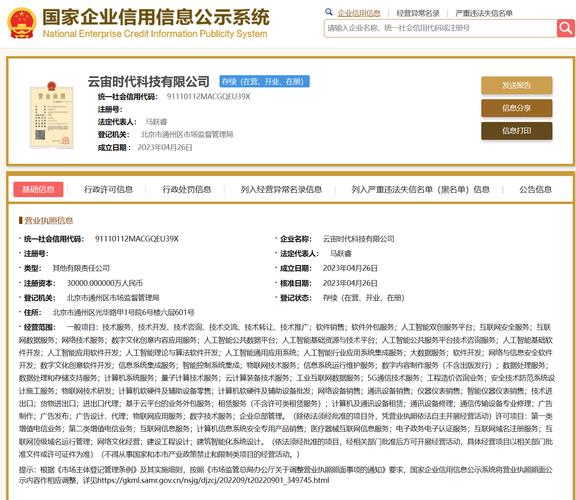Open the 行政许可信息 tab
The height and width of the screenshot is (500, 576).
(108, 189)
